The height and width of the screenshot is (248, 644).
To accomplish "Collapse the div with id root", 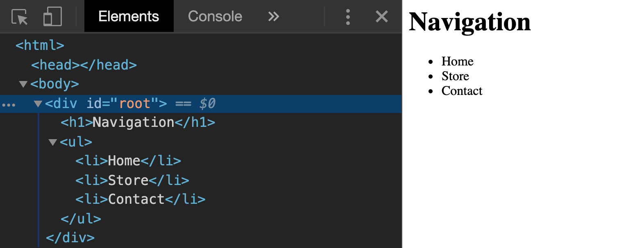I will 38,104.
